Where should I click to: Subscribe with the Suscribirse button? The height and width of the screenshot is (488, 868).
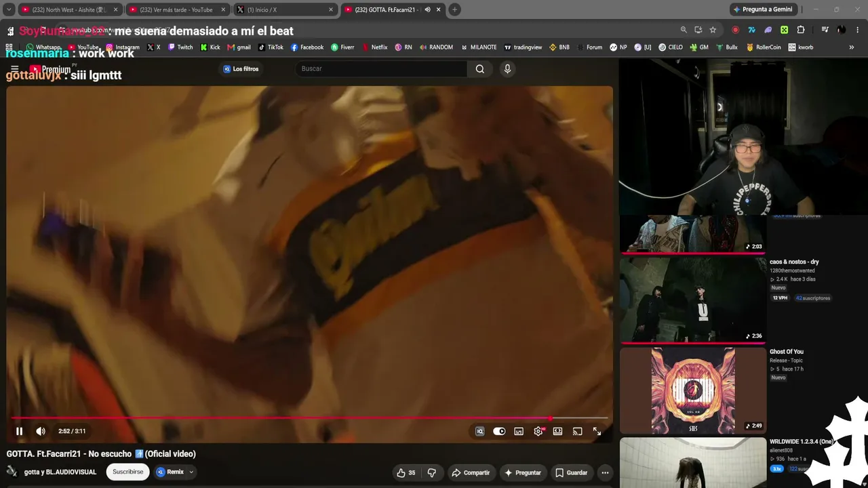128,472
